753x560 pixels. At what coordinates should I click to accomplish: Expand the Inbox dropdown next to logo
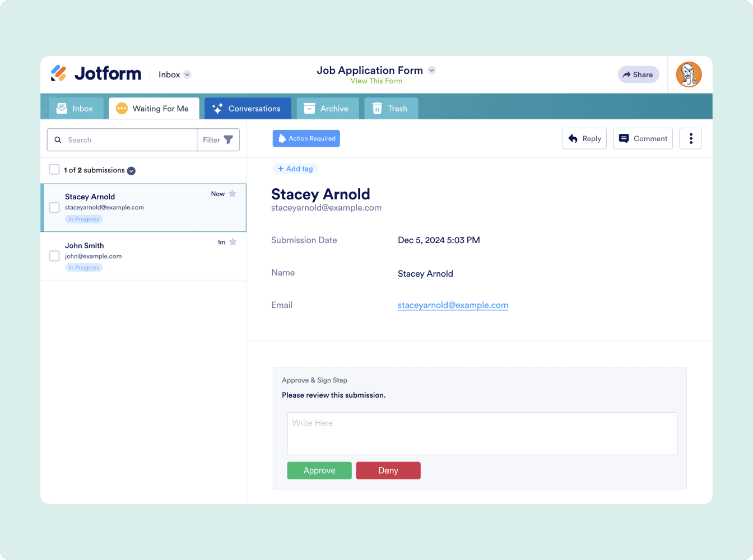[x=187, y=74]
